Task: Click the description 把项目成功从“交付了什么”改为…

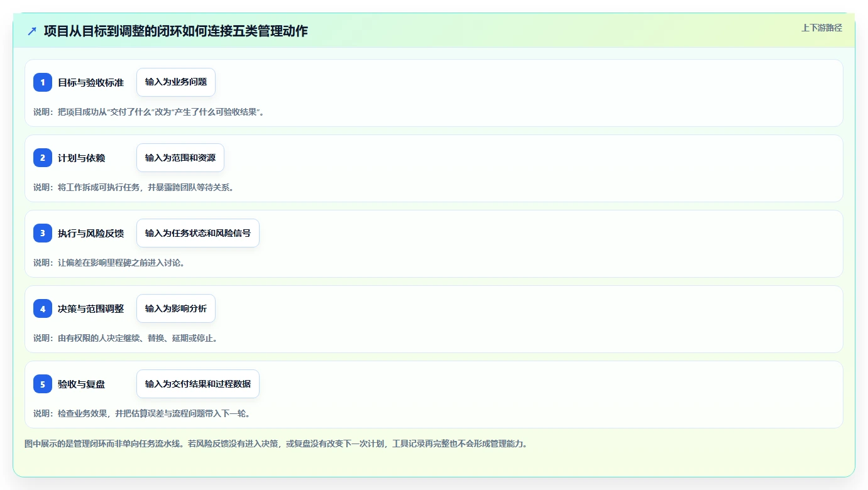Action: pos(149,112)
